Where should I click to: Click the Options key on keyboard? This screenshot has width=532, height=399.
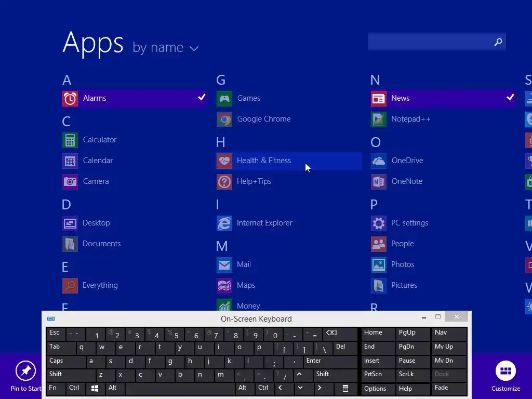(x=378, y=389)
